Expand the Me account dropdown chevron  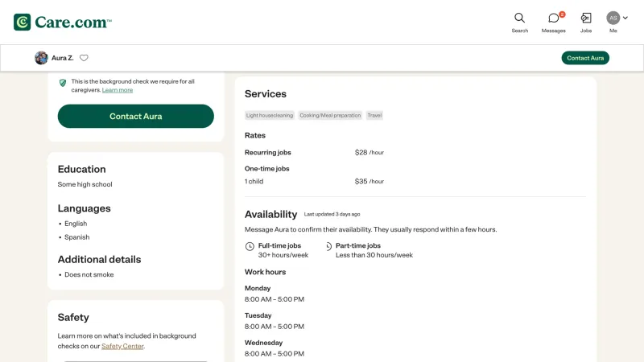pyautogui.click(x=625, y=18)
